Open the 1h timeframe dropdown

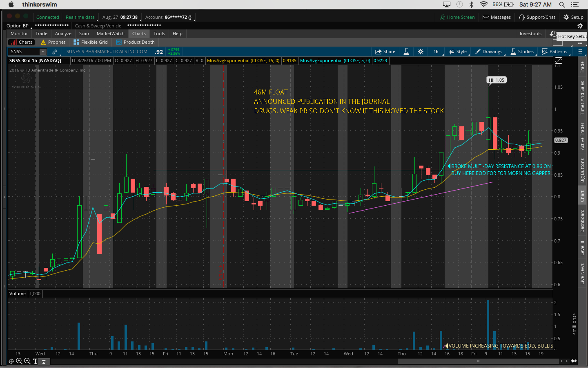click(x=436, y=52)
